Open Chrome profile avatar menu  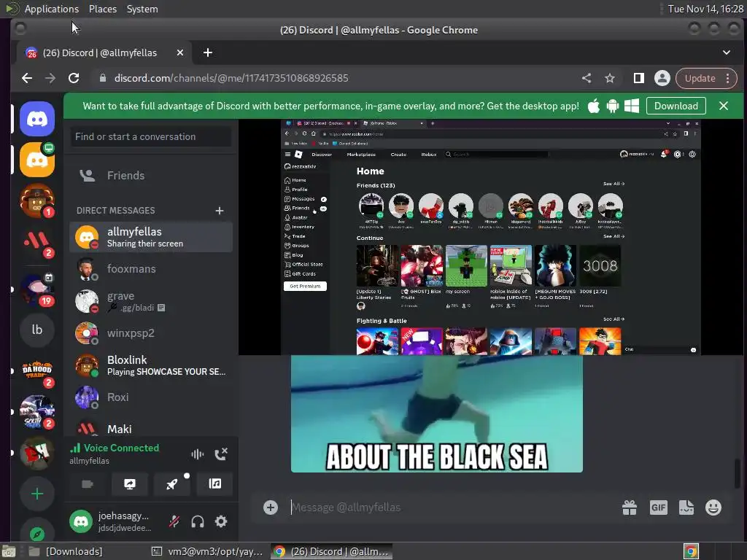tap(662, 79)
